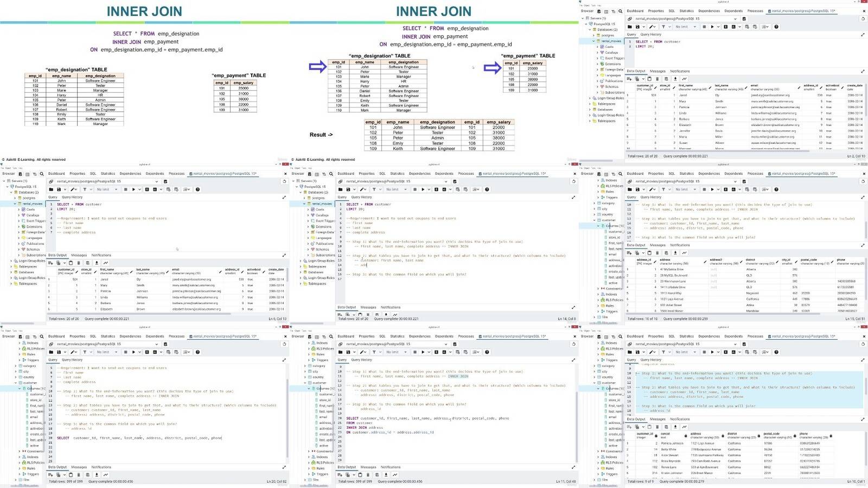Click Help icon in Ln 11, Col 48 window
Viewport: 868px width, 488px height.
(487, 352)
